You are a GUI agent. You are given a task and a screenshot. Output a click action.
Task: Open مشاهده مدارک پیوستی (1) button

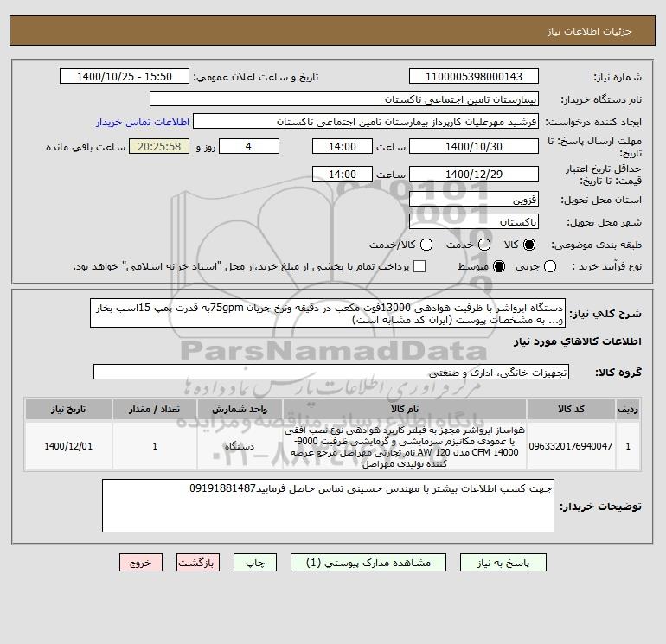point(368,563)
